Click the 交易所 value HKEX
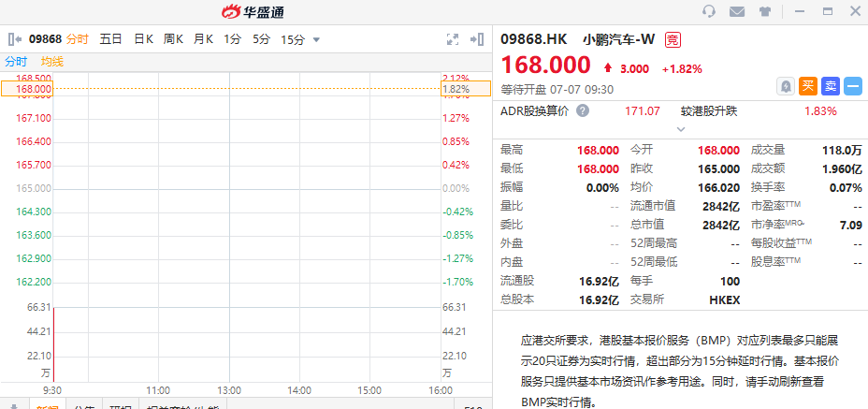 pyautogui.click(x=725, y=299)
